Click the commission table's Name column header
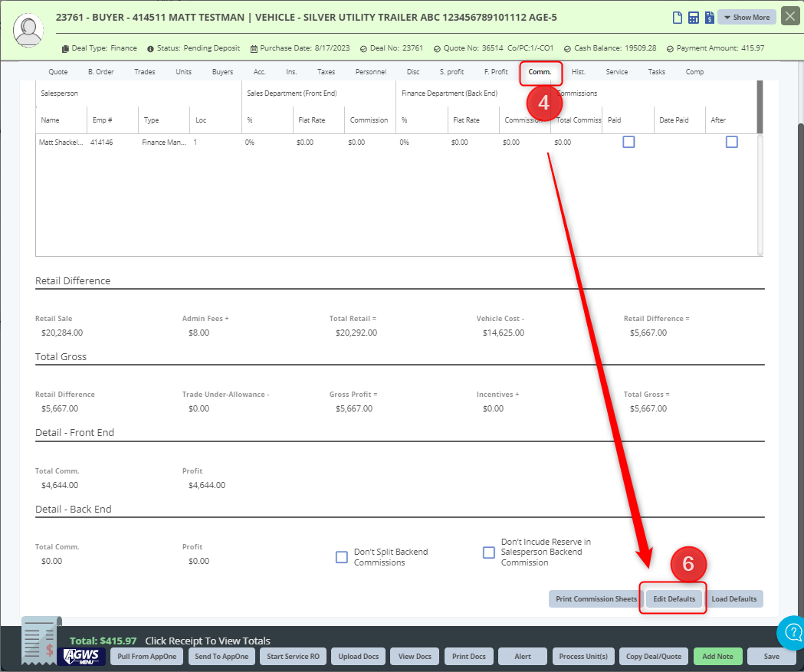 tap(61, 120)
